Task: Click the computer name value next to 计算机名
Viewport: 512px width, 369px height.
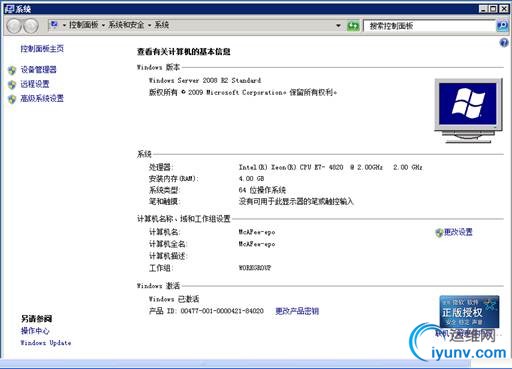Action: pos(257,232)
